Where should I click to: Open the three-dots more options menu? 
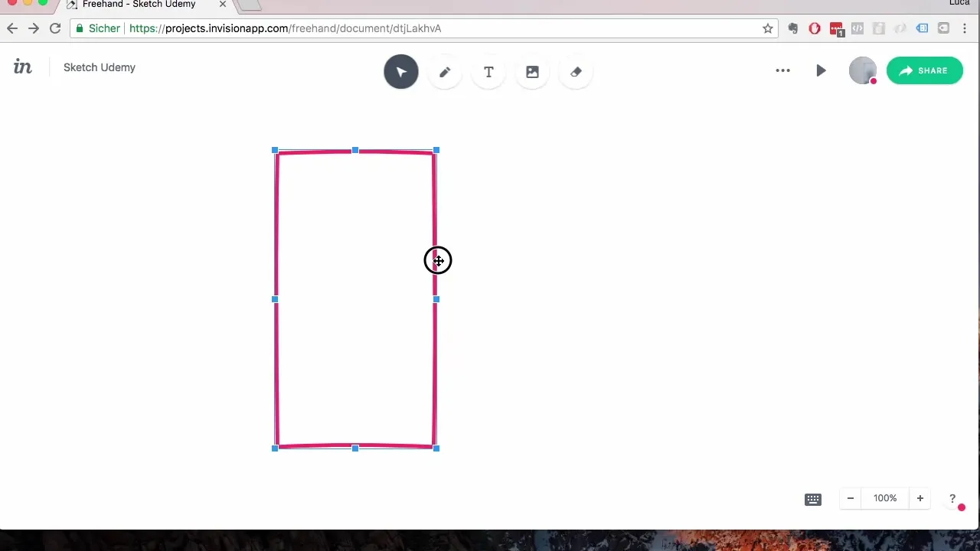(x=782, y=70)
